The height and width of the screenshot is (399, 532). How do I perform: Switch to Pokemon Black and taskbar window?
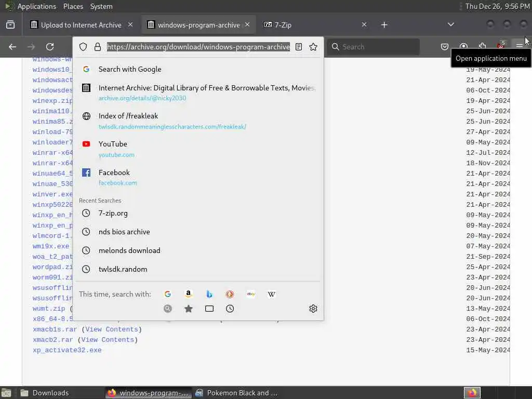237,393
